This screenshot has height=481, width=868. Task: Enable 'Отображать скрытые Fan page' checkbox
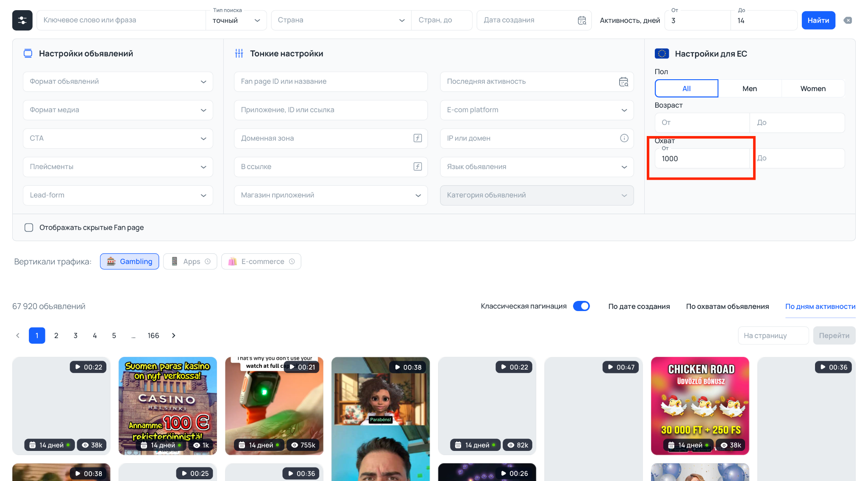pyautogui.click(x=29, y=228)
